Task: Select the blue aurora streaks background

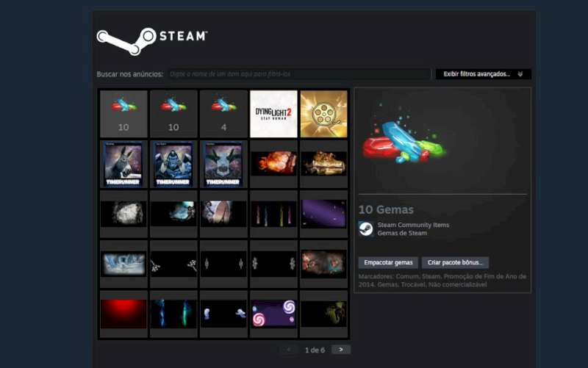Action: (173, 314)
